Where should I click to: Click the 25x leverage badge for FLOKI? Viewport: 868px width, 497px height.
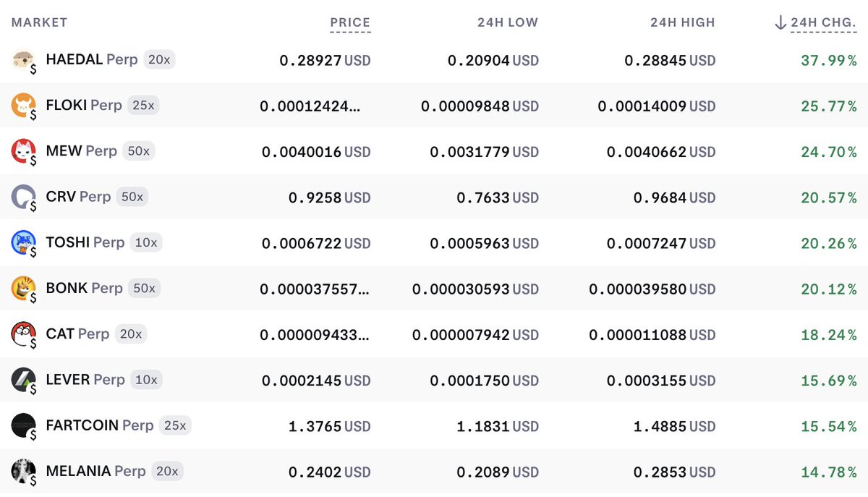pyautogui.click(x=143, y=106)
